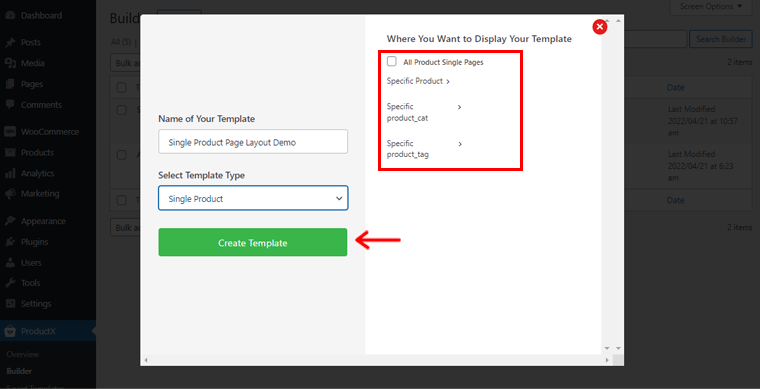Open Dashboard in the sidebar
This screenshot has width=760, height=389.
click(41, 16)
